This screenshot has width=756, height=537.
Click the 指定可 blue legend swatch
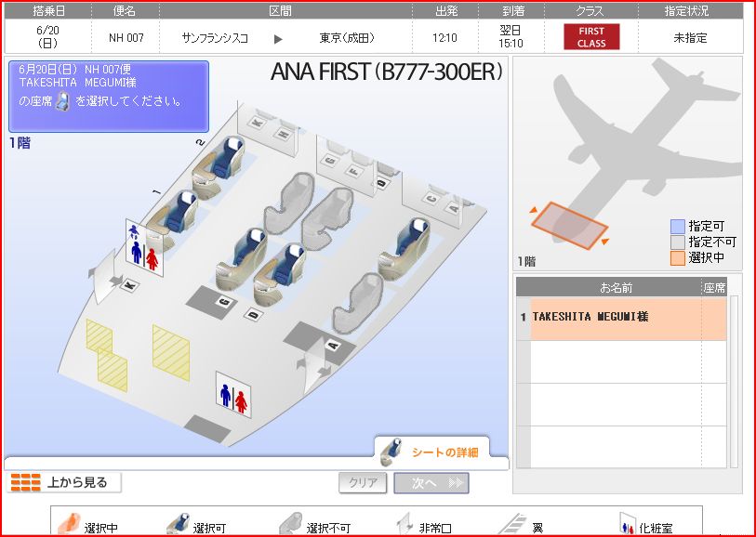point(677,227)
